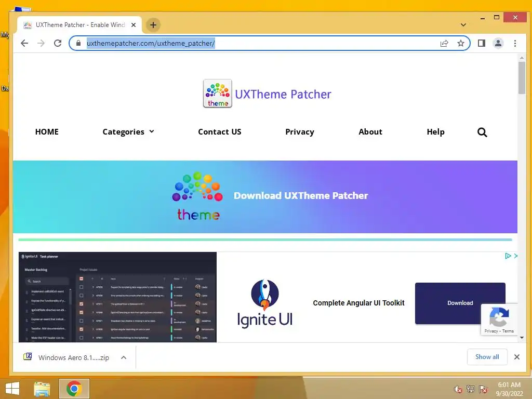Go to the HOME menu item
The width and height of the screenshot is (532, 399).
(47, 131)
